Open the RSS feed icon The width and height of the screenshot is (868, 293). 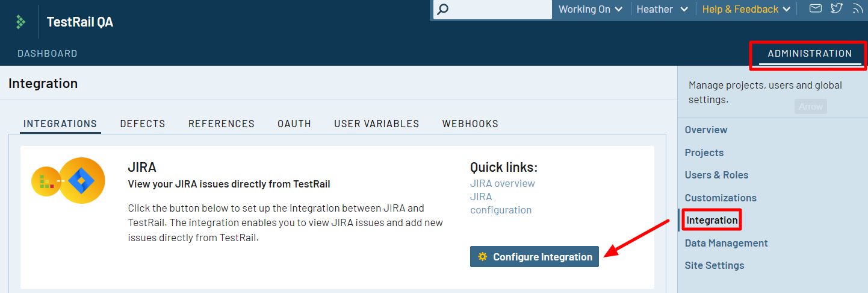[858, 8]
